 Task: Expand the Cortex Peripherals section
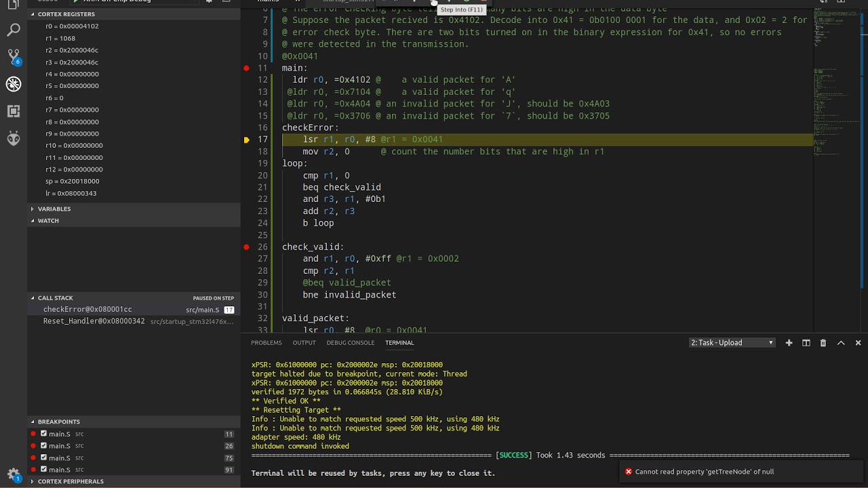134,481
